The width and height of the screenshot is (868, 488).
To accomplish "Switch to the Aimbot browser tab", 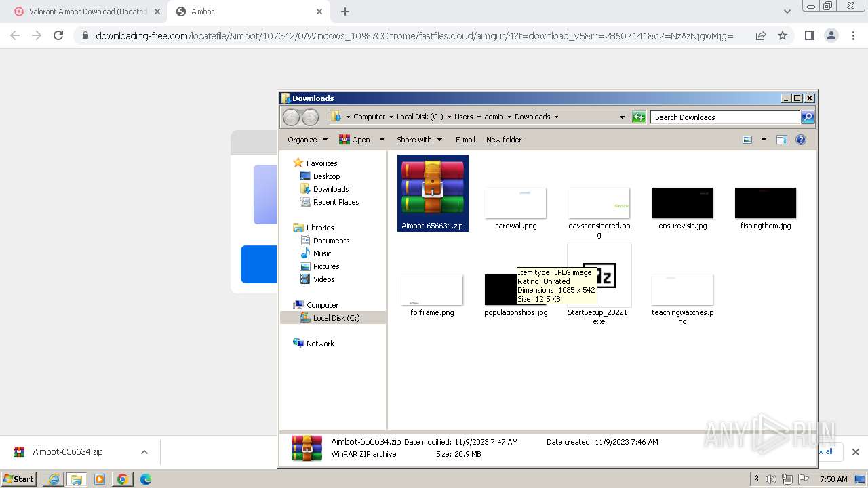I will [249, 12].
